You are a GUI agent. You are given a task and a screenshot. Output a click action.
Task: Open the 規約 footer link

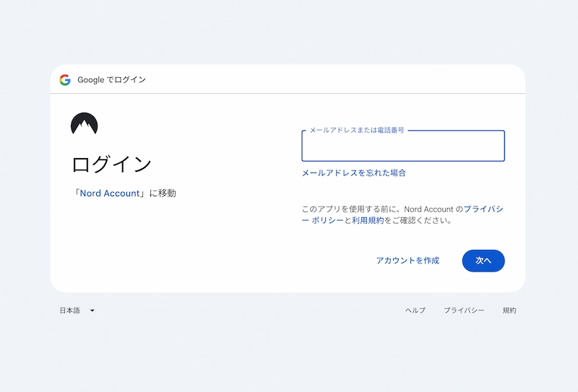point(509,310)
